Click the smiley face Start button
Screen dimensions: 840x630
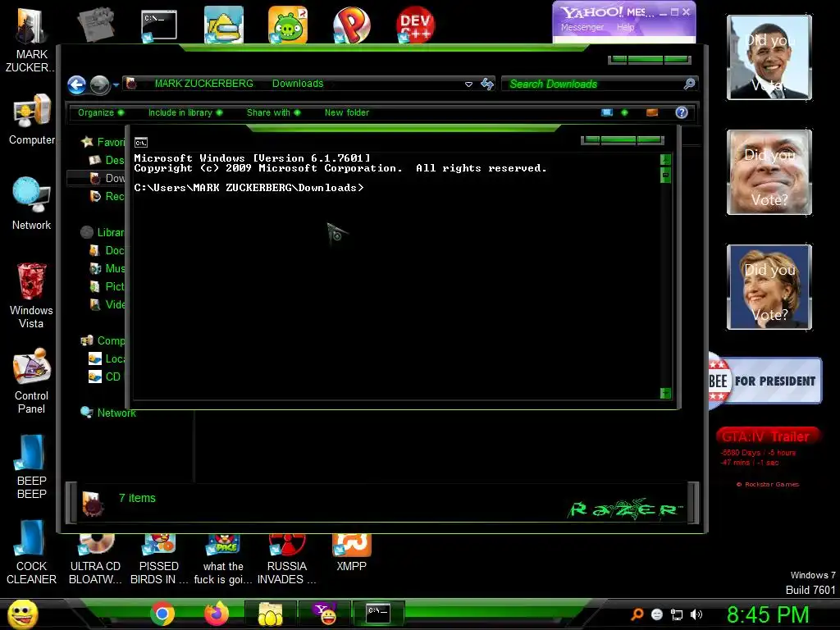pos(22,614)
